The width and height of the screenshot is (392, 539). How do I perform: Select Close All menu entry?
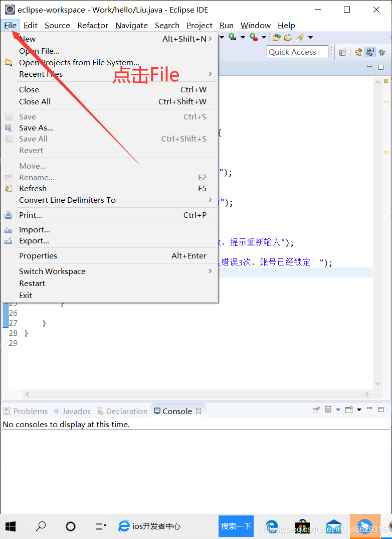[109, 101]
